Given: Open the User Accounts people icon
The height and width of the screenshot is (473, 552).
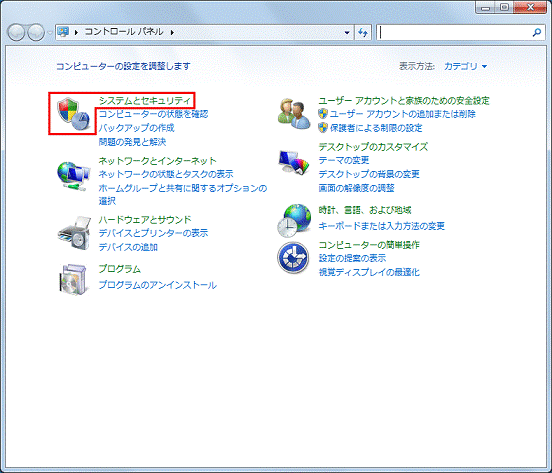Looking at the screenshot, I should (294, 113).
